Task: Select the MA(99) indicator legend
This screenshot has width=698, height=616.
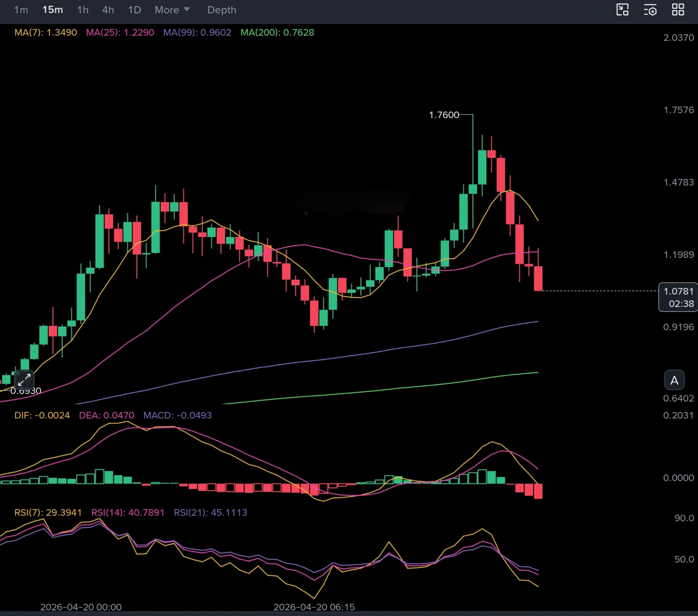Action: (x=197, y=32)
